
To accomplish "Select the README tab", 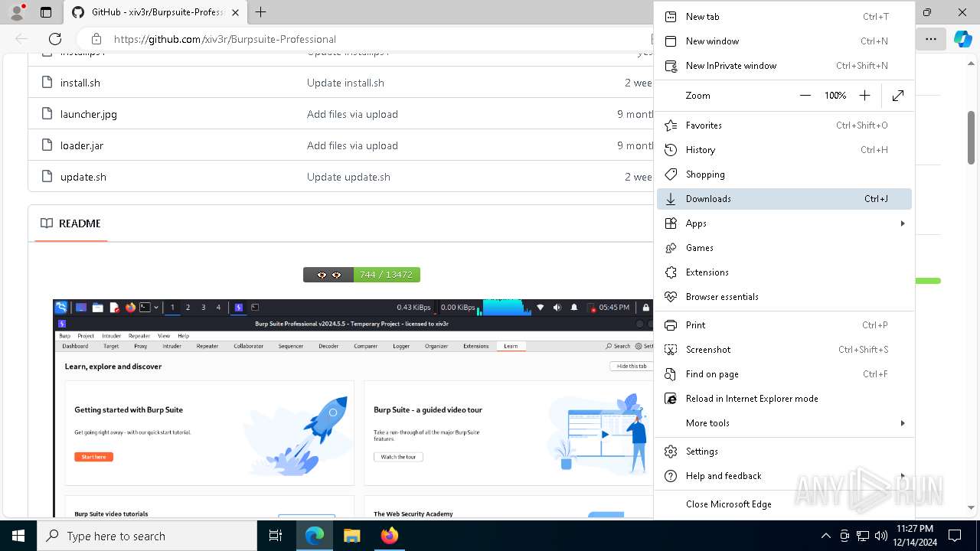I will 70,223.
